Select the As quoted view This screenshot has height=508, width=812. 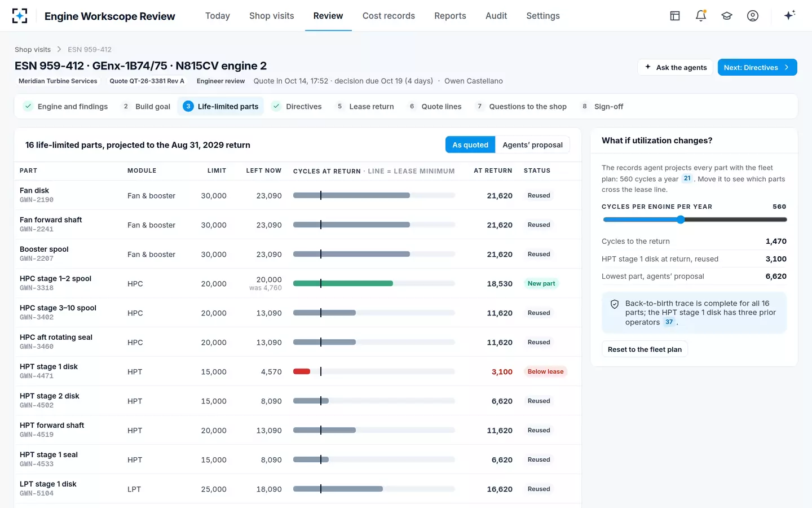tap(470, 145)
